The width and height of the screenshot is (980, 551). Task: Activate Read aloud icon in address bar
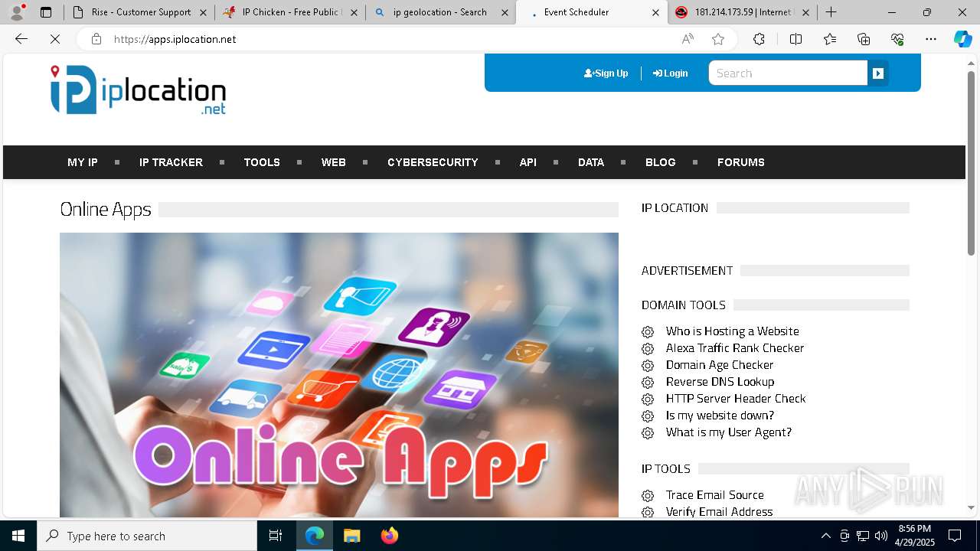tap(688, 39)
